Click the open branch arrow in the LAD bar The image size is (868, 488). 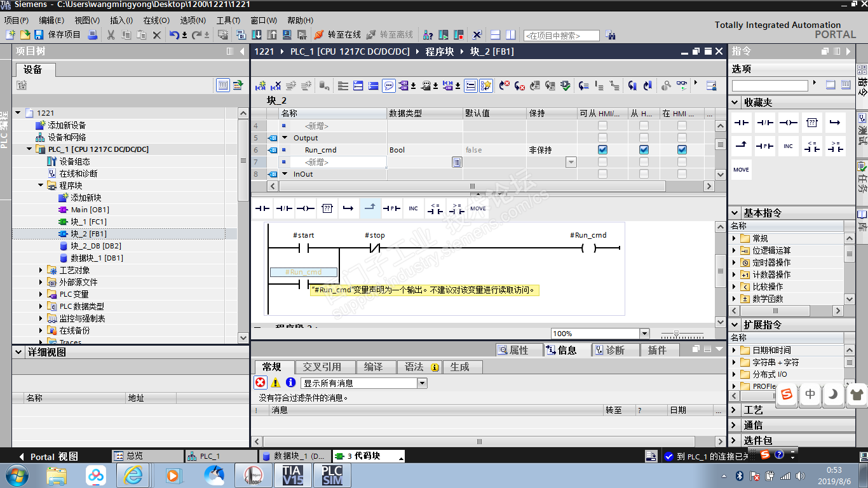[348, 208]
